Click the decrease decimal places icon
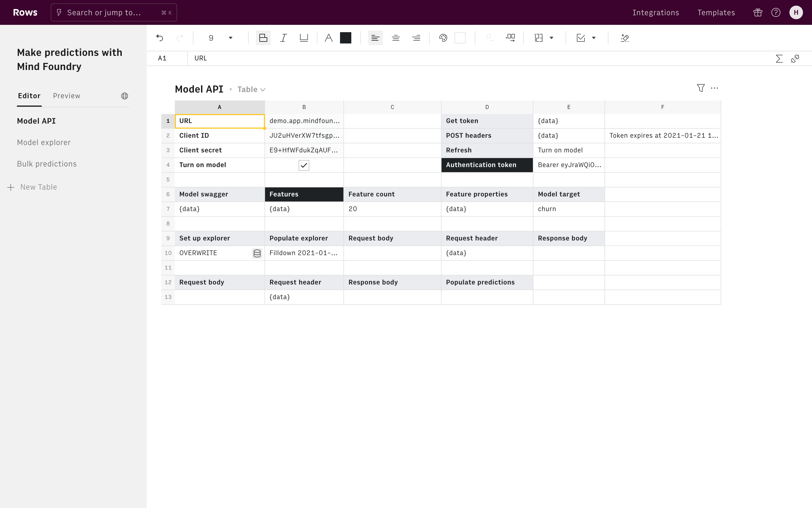This screenshot has height=508, width=812. pos(489,38)
